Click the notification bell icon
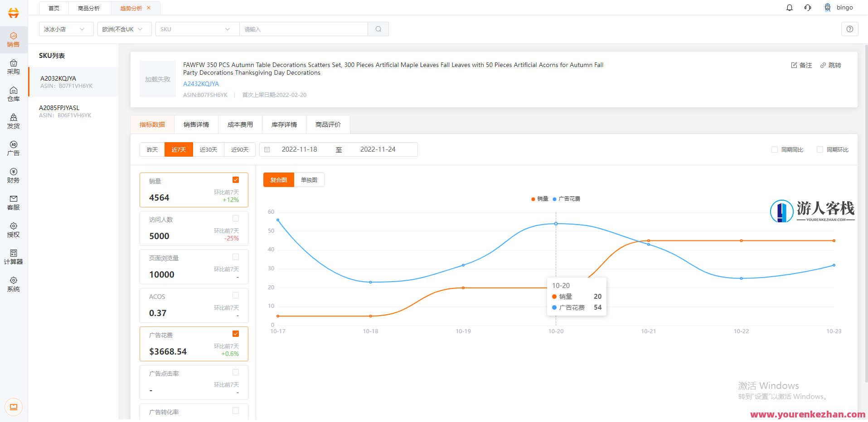The image size is (868, 422). [x=789, y=8]
